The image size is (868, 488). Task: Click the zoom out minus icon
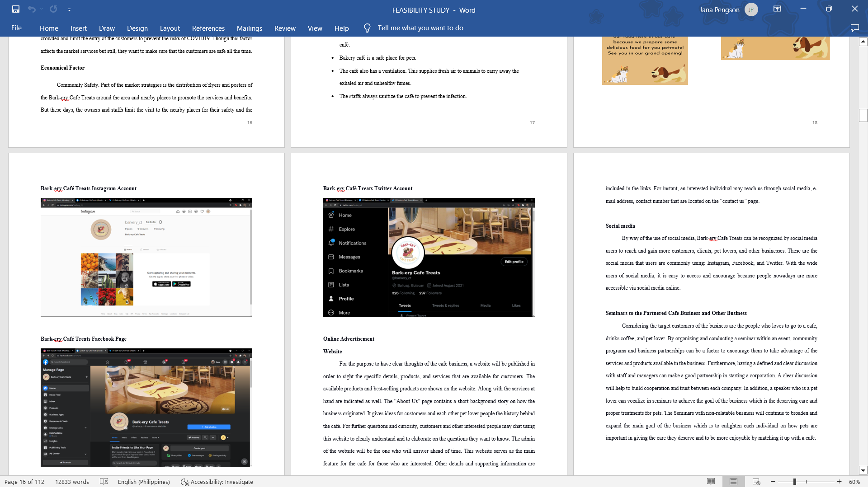(x=773, y=482)
